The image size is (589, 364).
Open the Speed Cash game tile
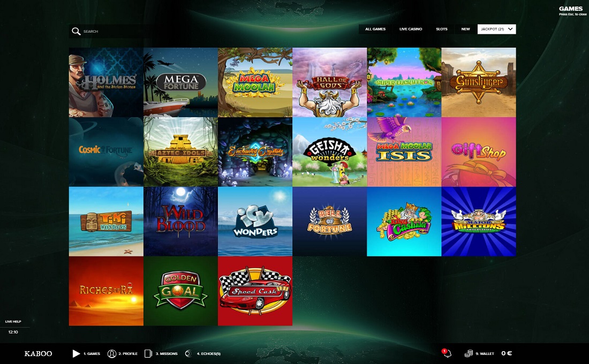tap(255, 291)
